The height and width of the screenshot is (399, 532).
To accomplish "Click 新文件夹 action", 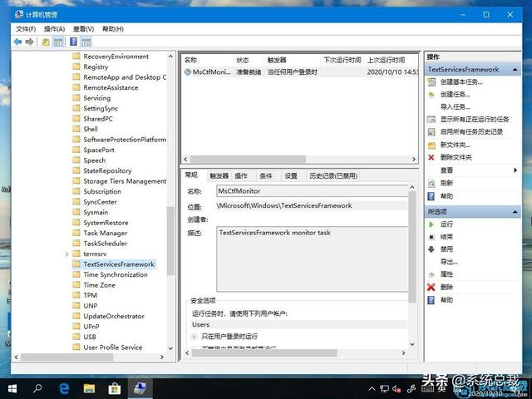I will (455, 145).
